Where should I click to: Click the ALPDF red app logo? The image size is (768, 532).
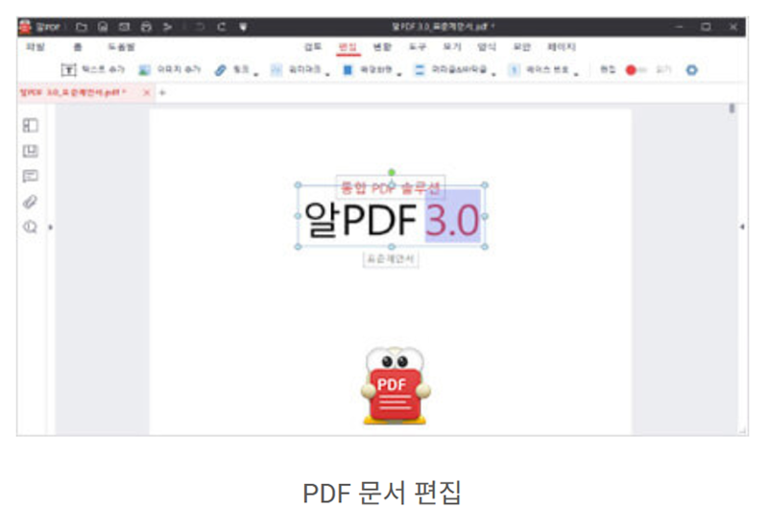coord(25,27)
